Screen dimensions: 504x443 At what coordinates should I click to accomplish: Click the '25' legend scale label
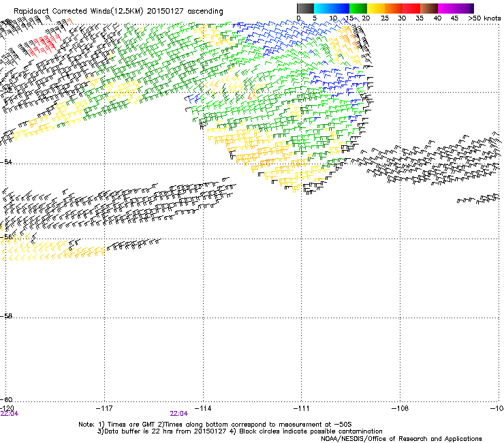pos(385,18)
